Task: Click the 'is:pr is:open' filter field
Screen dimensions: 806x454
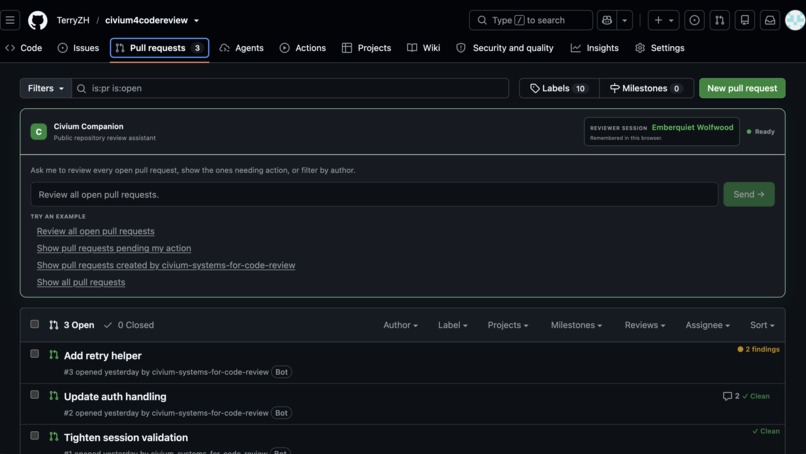Action: click(290, 88)
